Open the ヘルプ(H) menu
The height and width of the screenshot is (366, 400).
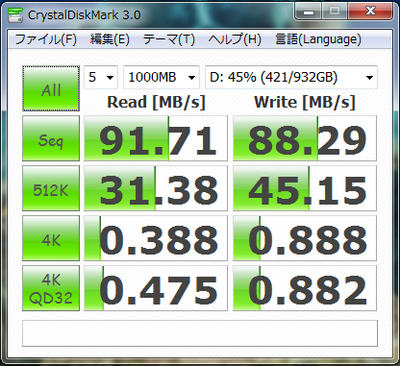(x=235, y=40)
